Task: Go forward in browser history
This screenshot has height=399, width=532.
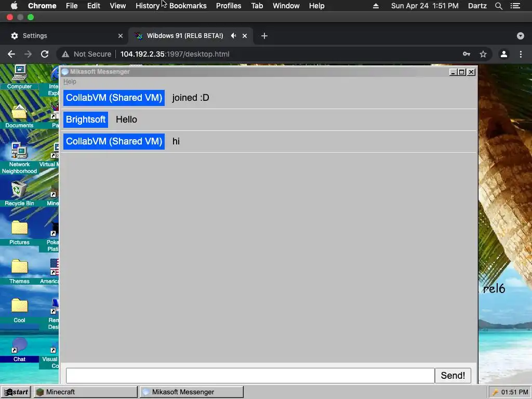Action: click(x=28, y=54)
